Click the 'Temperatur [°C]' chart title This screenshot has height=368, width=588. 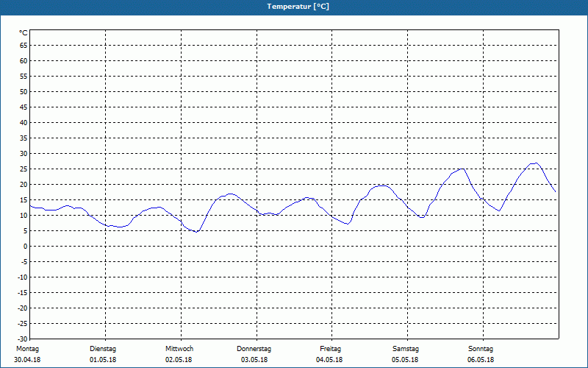(298, 7)
